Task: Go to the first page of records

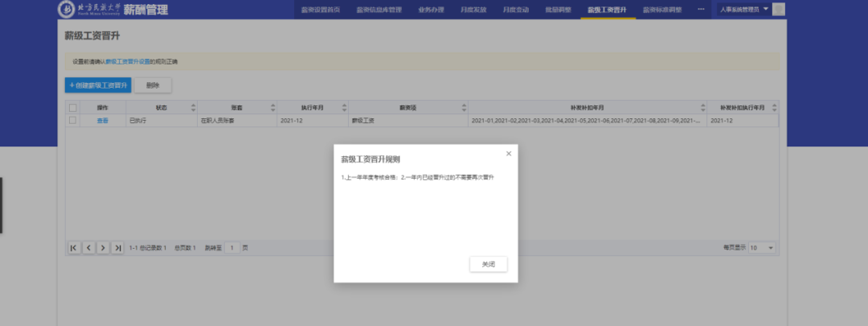Action: click(74, 248)
